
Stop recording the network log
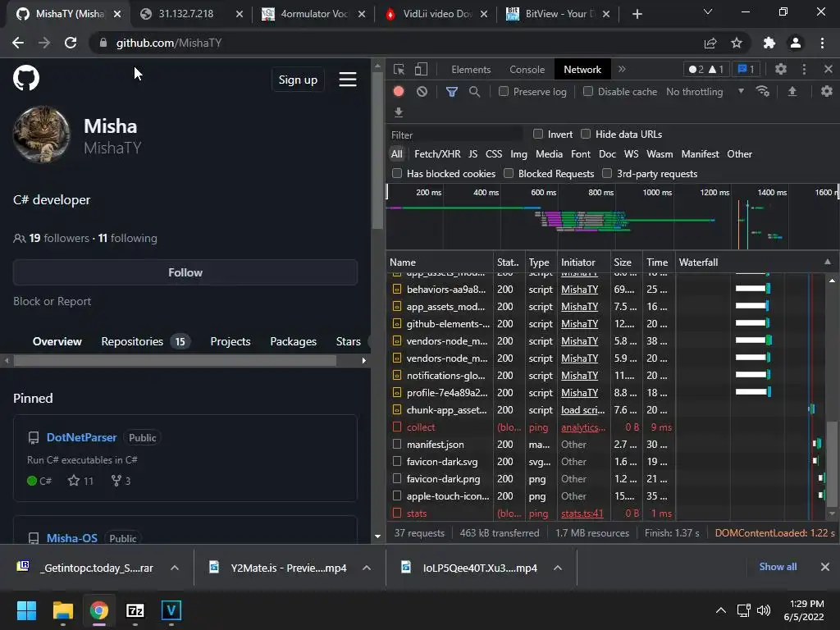399,91
